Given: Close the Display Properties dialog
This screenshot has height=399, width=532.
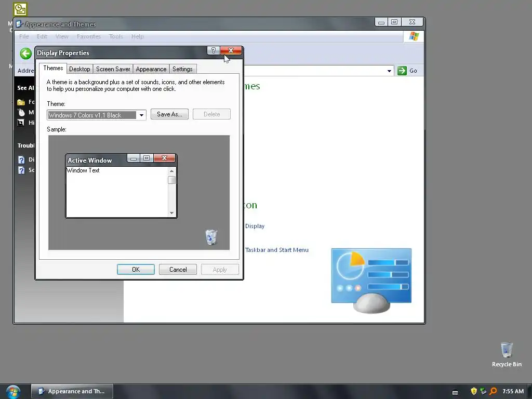Looking at the screenshot, I should [231, 50].
